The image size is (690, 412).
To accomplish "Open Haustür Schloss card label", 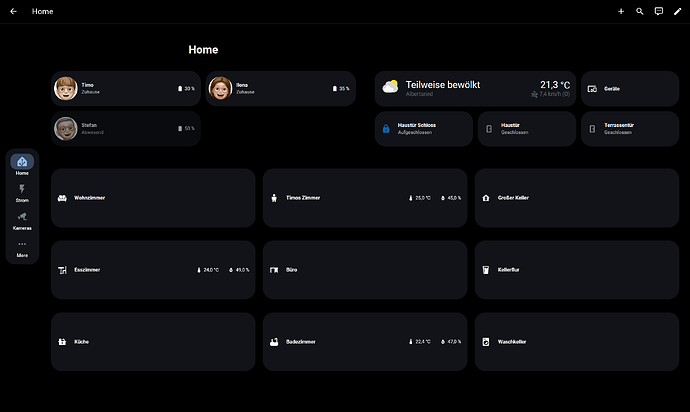I will [417, 125].
